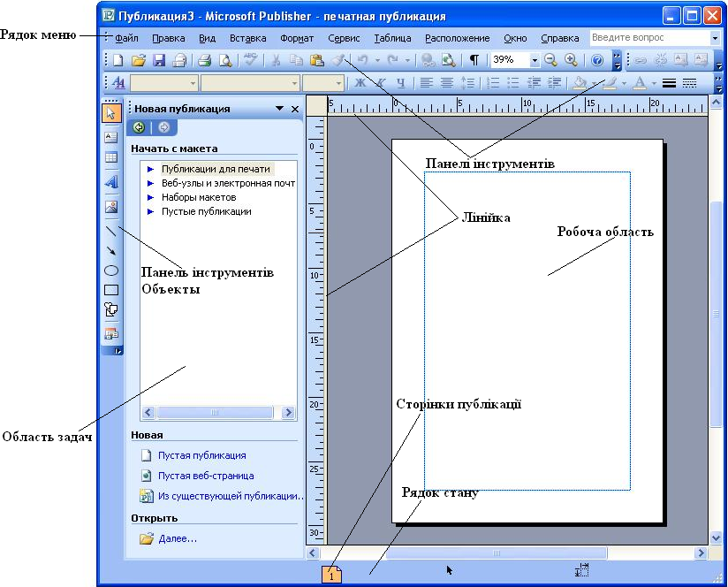Click Далее… to open a file
728x587 pixels.
[x=178, y=538]
